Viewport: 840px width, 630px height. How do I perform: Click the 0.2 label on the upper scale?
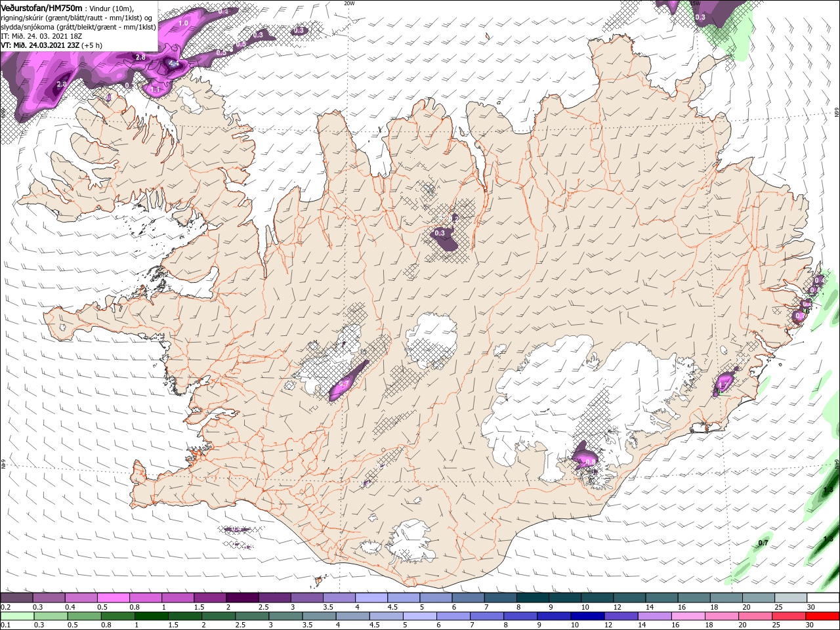coord(6,607)
